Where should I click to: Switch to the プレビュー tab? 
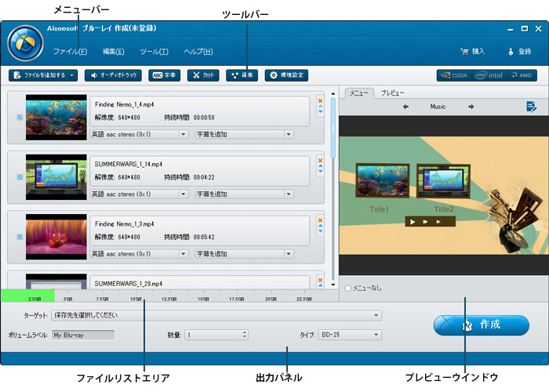pos(392,93)
